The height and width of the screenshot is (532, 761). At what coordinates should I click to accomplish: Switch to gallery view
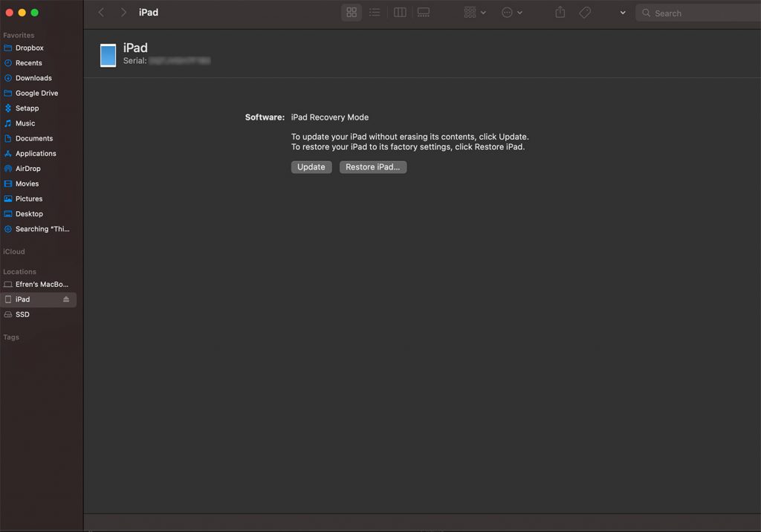click(424, 13)
